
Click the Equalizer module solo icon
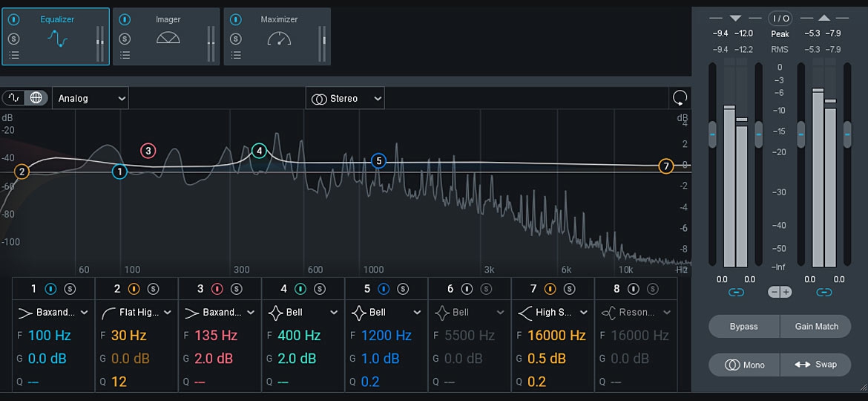click(x=13, y=38)
